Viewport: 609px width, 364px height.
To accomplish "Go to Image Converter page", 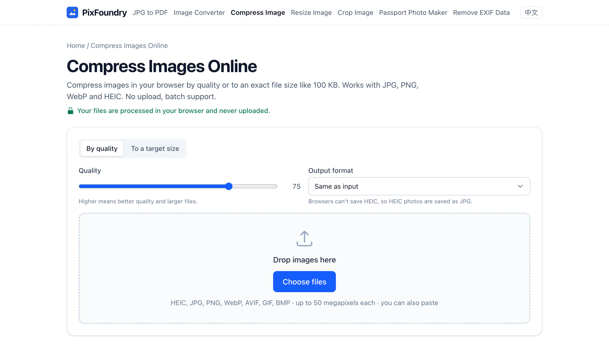I will [199, 12].
